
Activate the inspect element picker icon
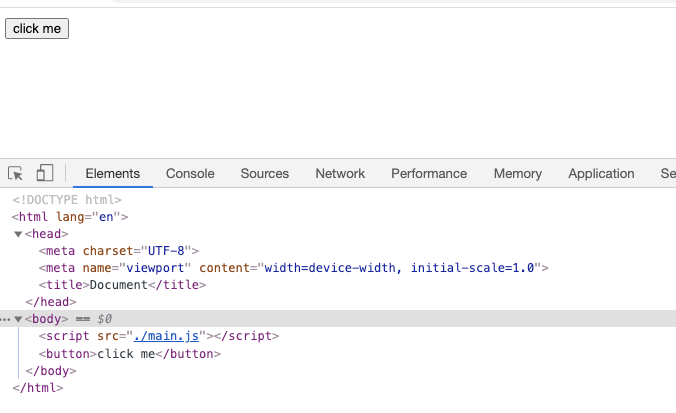(16, 173)
